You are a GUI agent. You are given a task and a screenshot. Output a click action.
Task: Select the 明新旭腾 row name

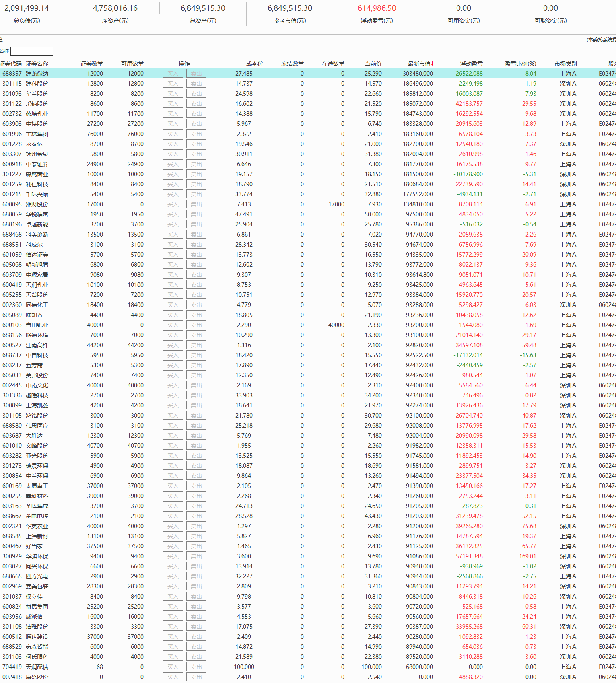(37, 265)
